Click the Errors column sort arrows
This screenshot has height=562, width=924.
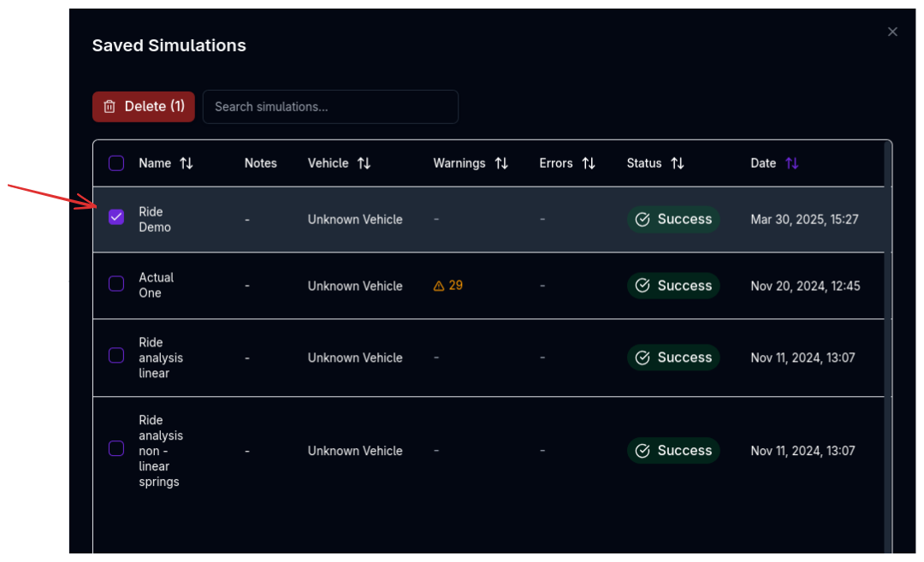[x=589, y=163]
